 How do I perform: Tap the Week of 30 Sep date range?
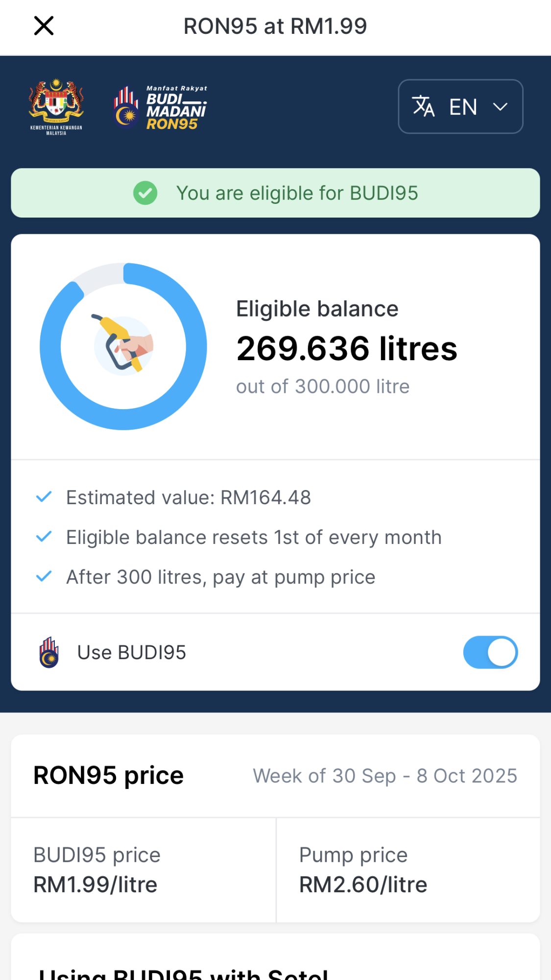[385, 776]
